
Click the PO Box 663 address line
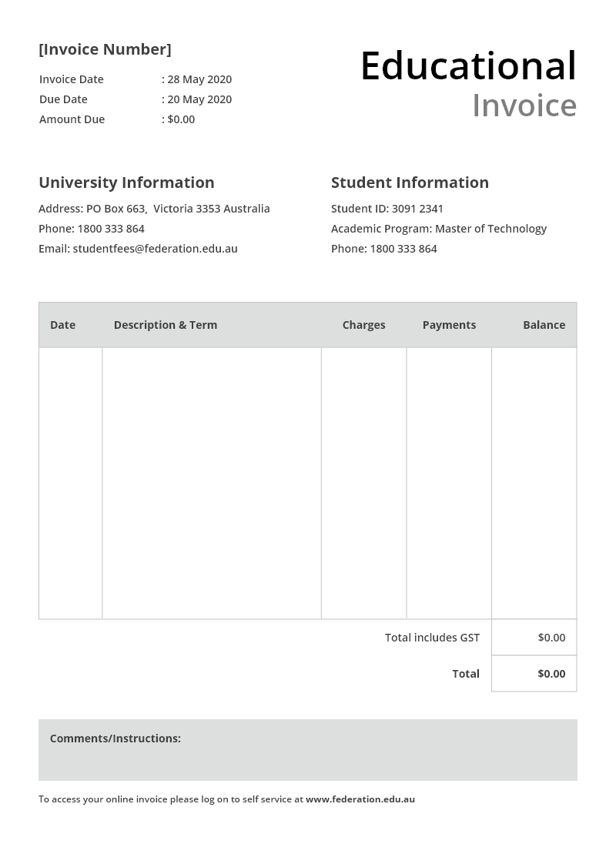[154, 209]
